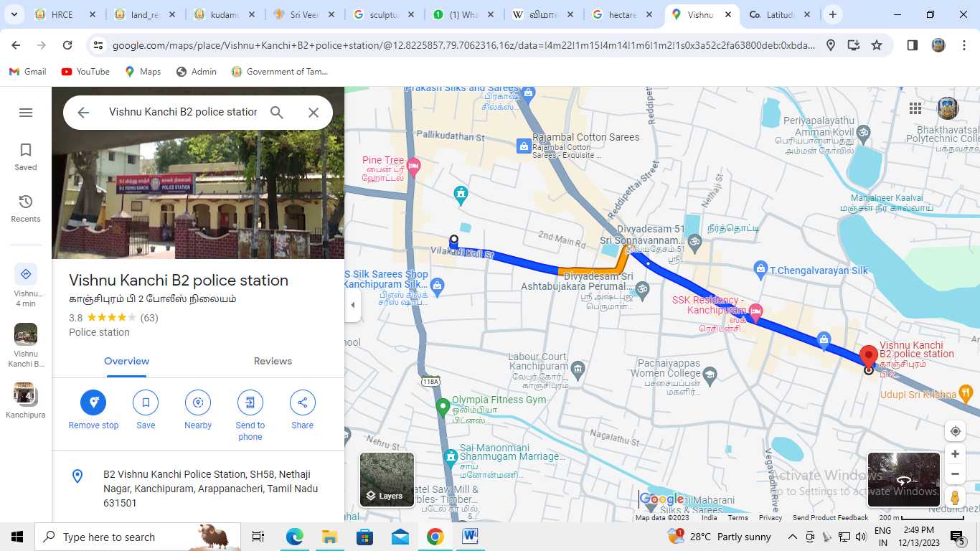Click the Nearby icon button
The width and height of the screenshot is (980, 551).
pyautogui.click(x=198, y=402)
